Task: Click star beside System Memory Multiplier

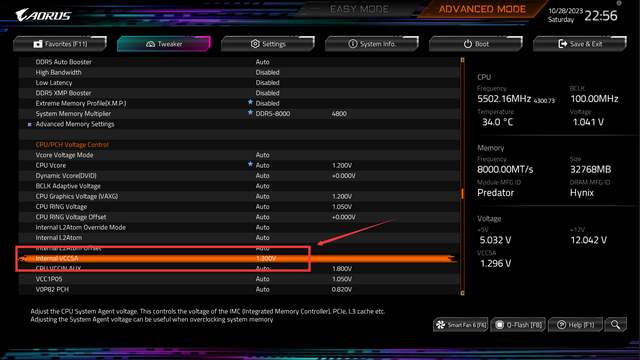Action: (x=250, y=112)
